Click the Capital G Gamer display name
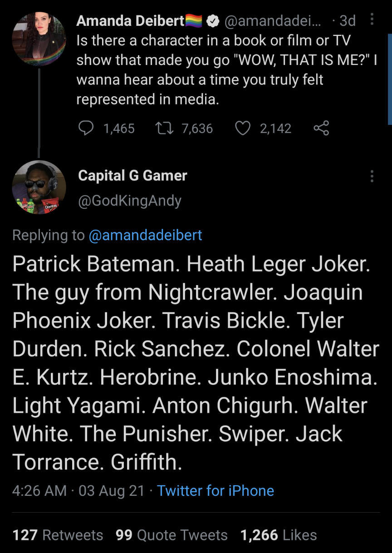392x553 pixels. [x=132, y=176]
